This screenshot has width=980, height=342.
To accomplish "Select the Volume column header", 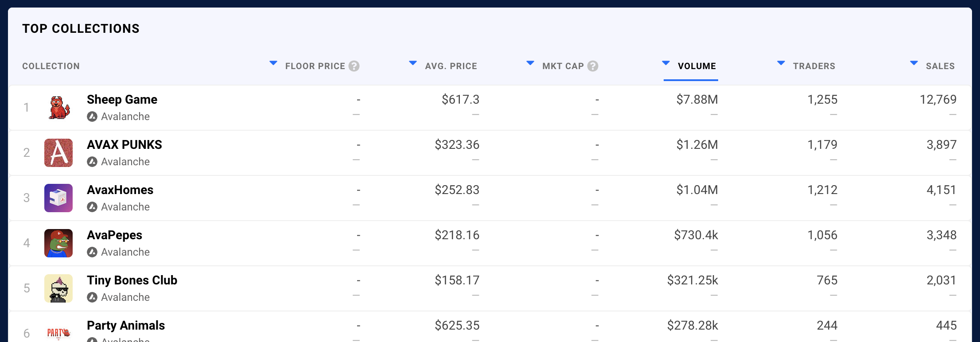I will 696,66.
